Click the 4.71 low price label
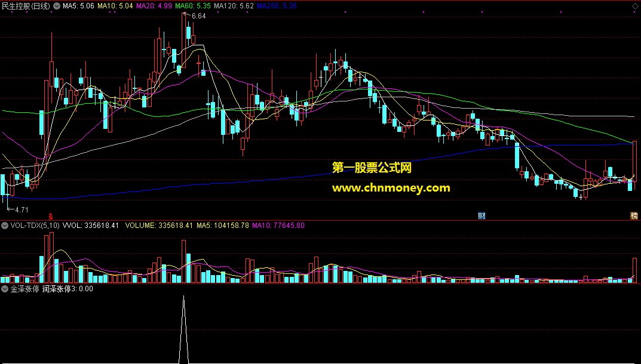The height and width of the screenshot is (364, 641). 22,210
